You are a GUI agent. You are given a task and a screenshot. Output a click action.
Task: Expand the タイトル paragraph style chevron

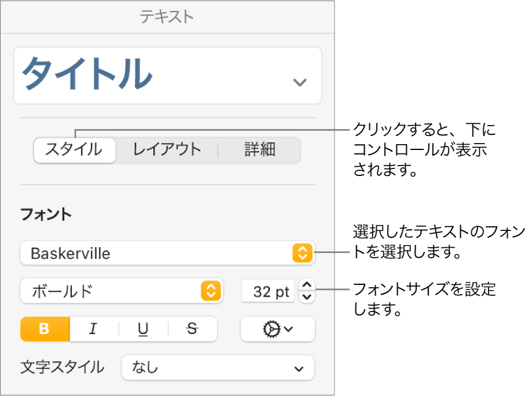(x=300, y=82)
